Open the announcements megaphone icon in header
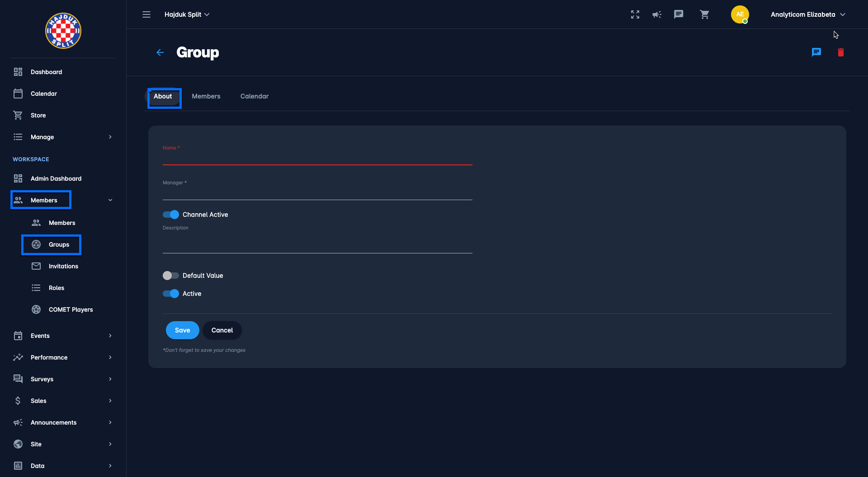Viewport: 868px width, 477px height. [x=656, y=14]
